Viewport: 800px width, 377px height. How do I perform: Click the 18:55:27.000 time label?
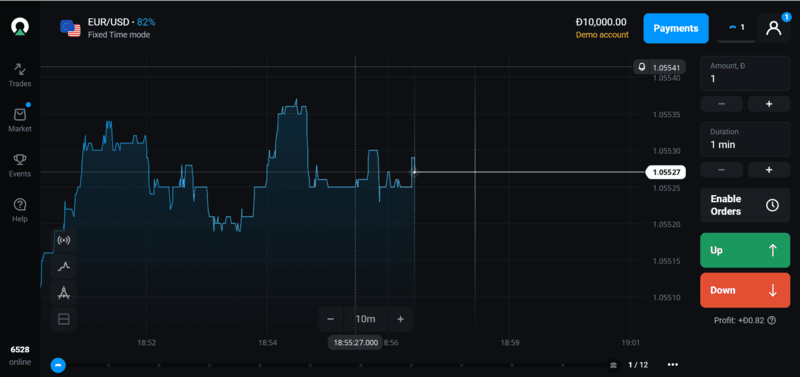[x=356, y=342]
